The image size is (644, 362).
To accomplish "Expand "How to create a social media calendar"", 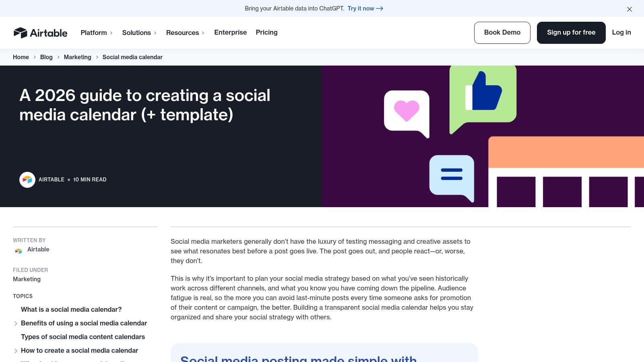I will coord(16,351).
